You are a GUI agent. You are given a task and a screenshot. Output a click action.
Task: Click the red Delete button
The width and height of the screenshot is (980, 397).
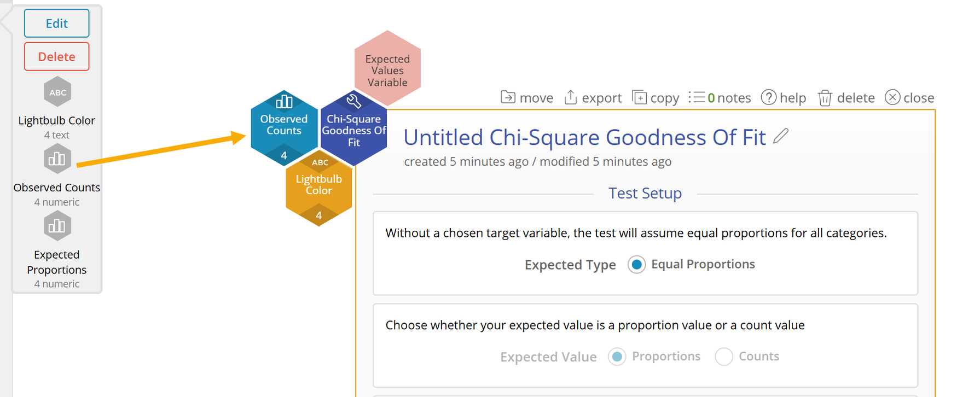[56, 57]
